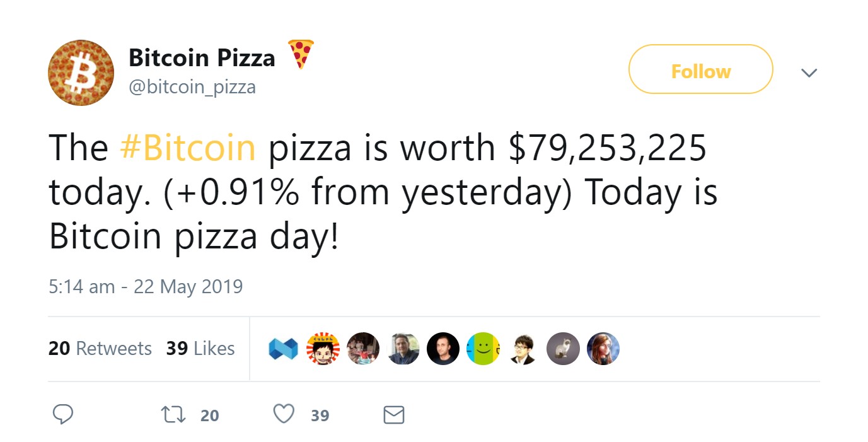Click the tweet timestamp 22 May 2019
Viewport: 868px width, 442px height.
click(146, 287)
